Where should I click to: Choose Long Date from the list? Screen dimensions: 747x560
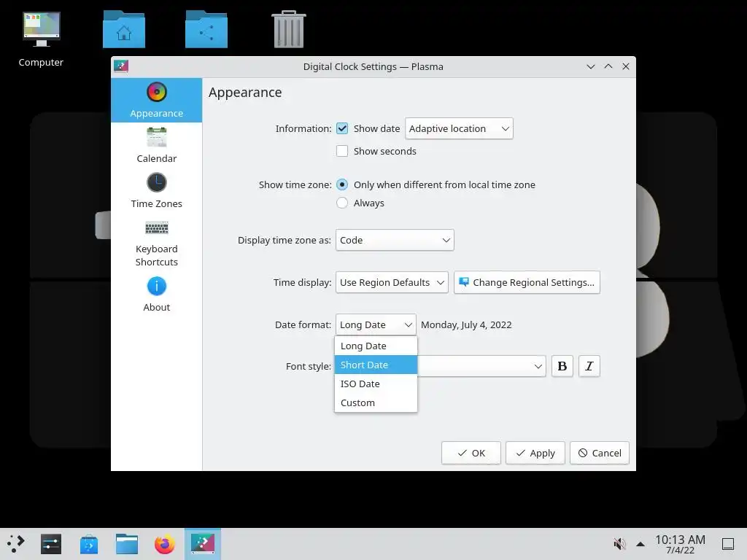pos(376,346)
